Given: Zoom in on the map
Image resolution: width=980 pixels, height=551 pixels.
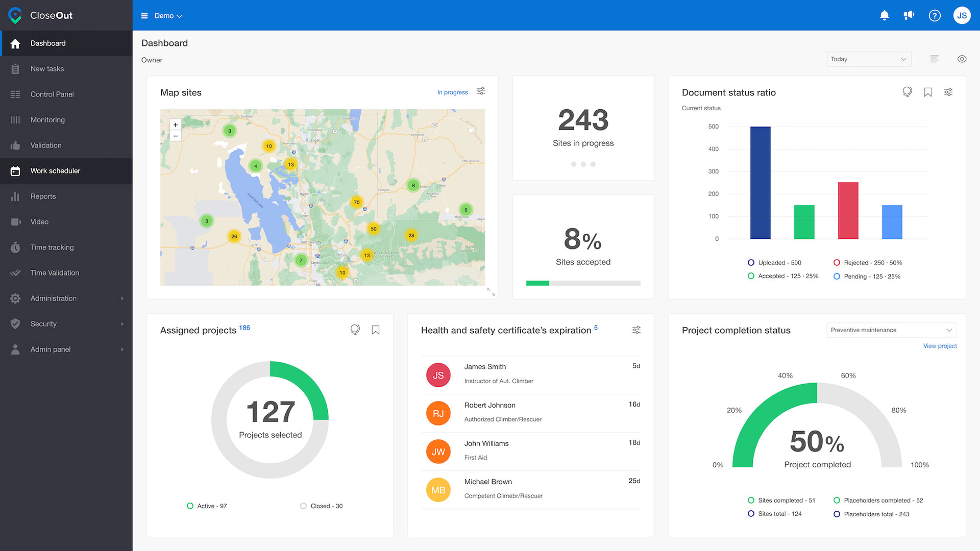Looking at the screenshot, I should 176,124.
